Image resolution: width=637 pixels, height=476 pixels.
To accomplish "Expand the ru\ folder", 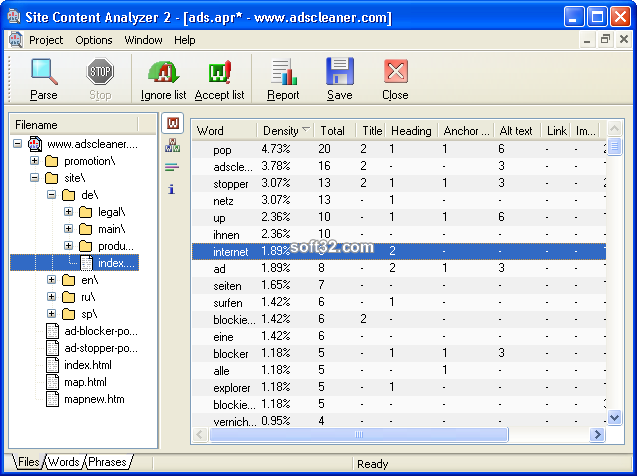I will click(51, 297).
